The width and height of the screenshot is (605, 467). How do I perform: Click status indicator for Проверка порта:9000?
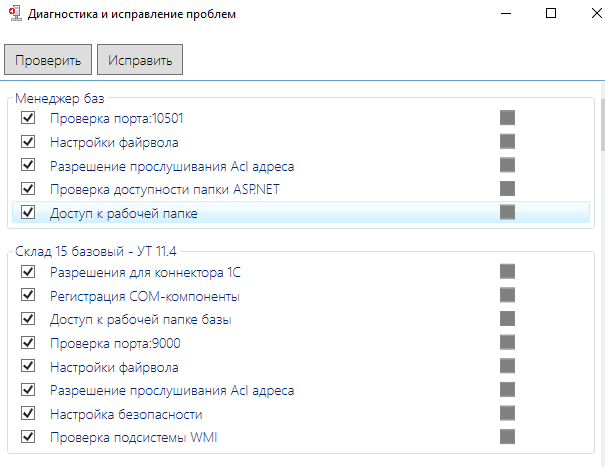coord(507,342)
